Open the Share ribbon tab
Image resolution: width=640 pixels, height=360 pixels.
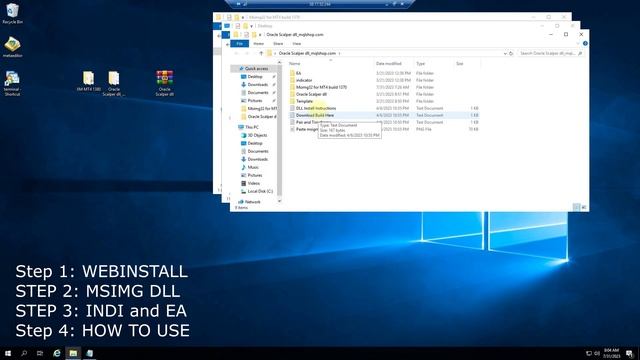tap(278, 44)
